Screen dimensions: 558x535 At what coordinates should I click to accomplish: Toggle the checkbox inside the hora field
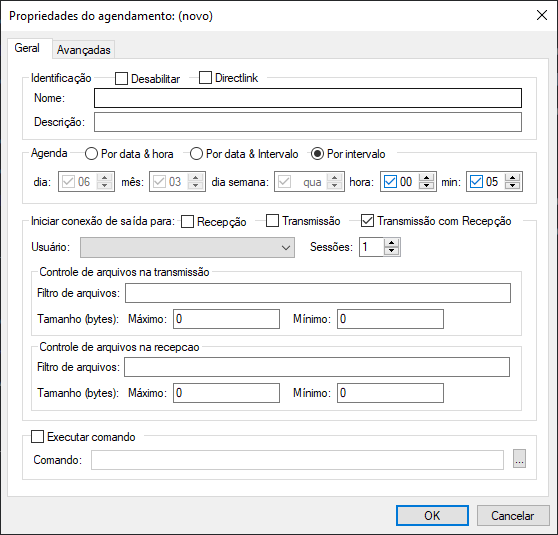click(390, 182)
